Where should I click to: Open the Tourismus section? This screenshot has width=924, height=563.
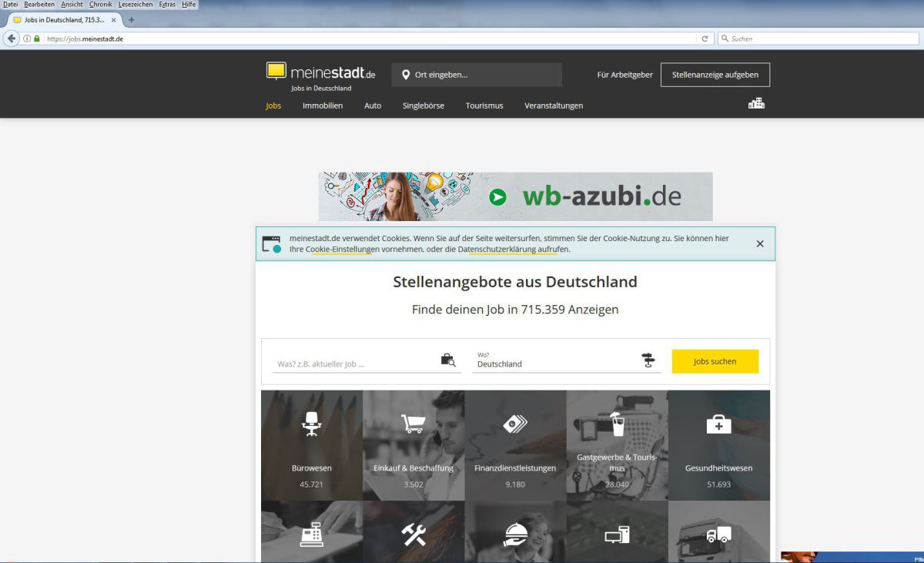click(x=484, y=106)
